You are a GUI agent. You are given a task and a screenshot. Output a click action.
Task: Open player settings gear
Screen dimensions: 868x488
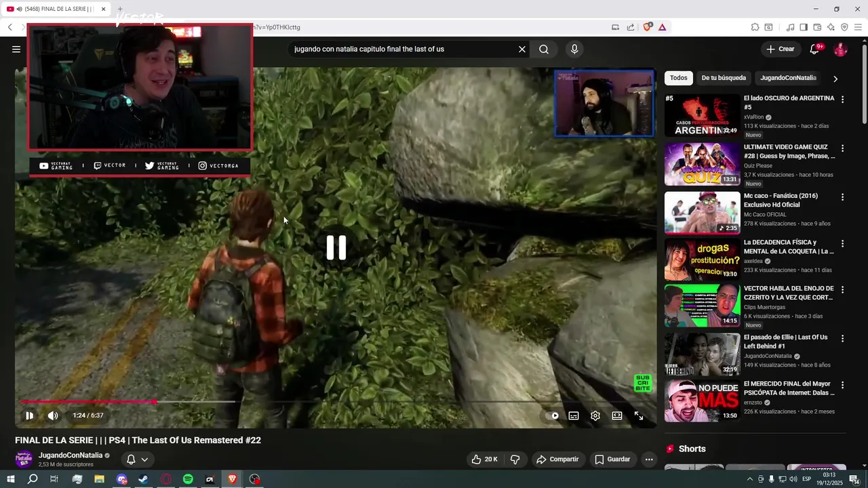click(595, 415)
